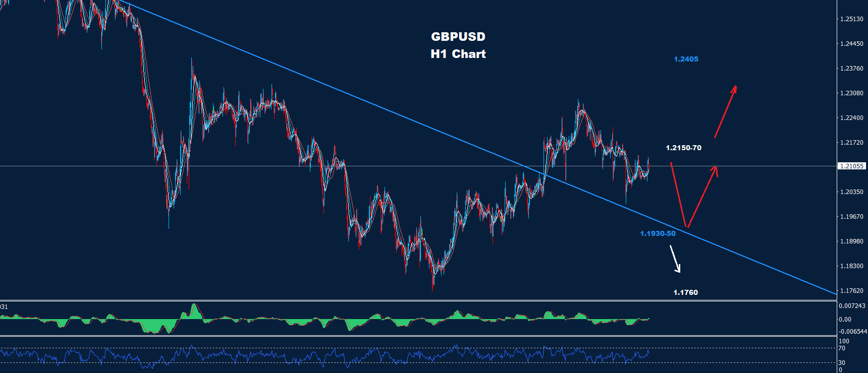Click the GBPUSD chart title
The image size is (868, 373).
tap(458, 37)
